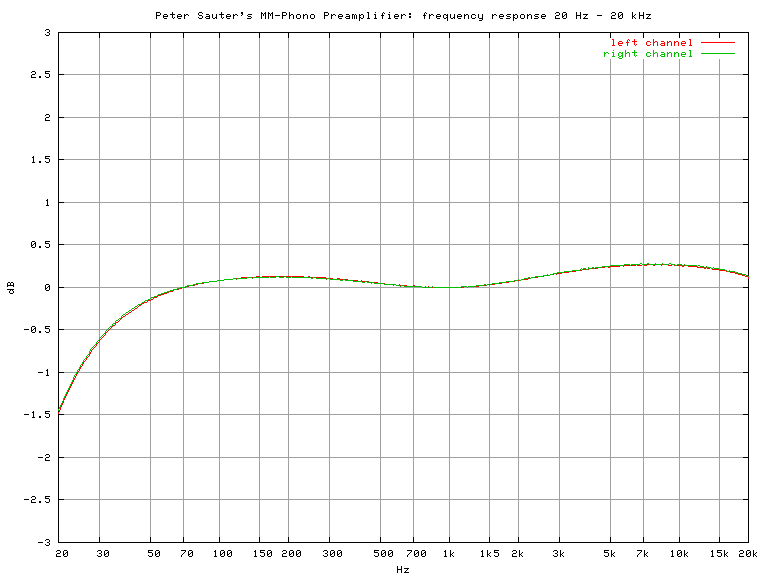Click the '-3' bottom y-axis tick label
This screenshot has width=768, height=576.
click(x=44, y=542)
